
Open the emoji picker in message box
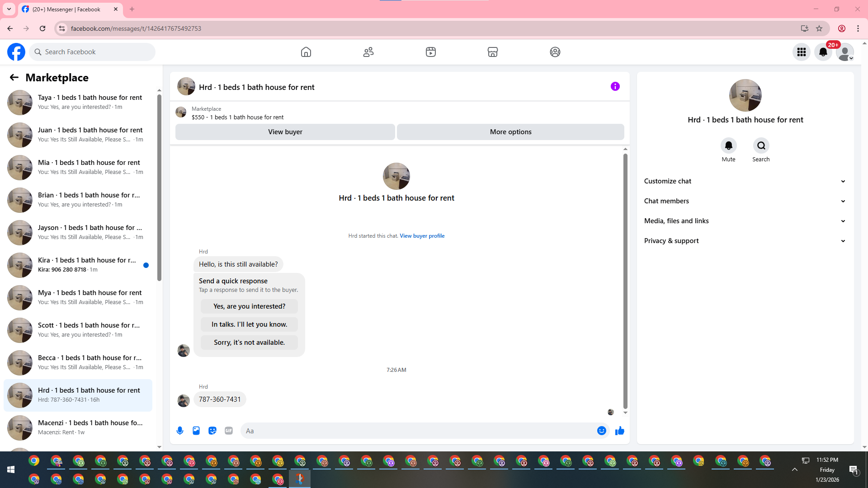601,431
